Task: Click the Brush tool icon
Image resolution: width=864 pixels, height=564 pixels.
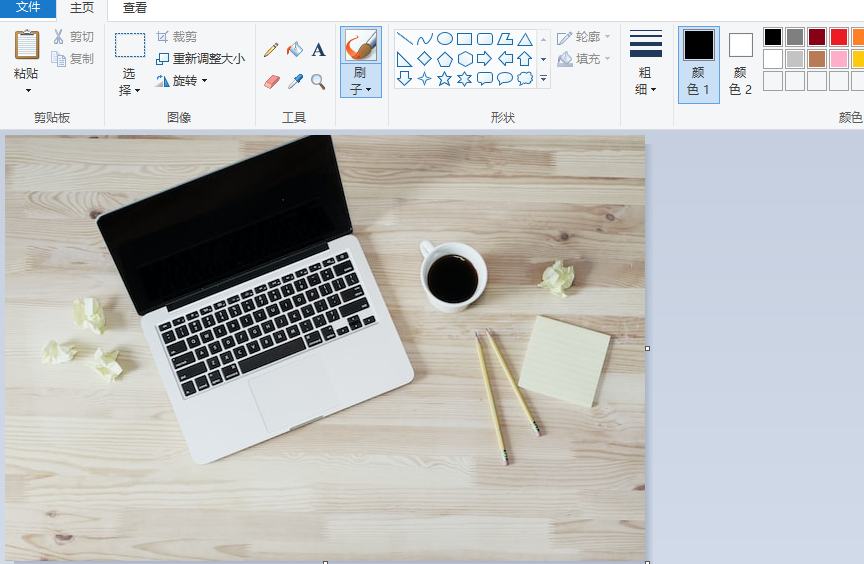Action: 361,45
